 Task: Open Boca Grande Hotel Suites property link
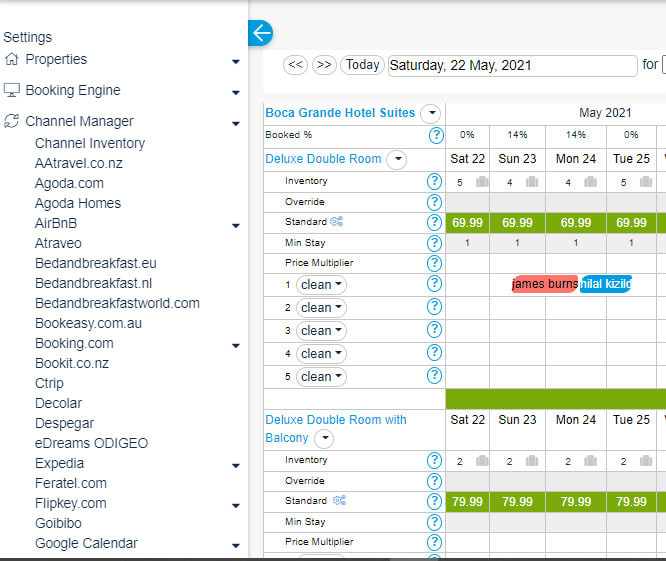(x=340, y=113)
